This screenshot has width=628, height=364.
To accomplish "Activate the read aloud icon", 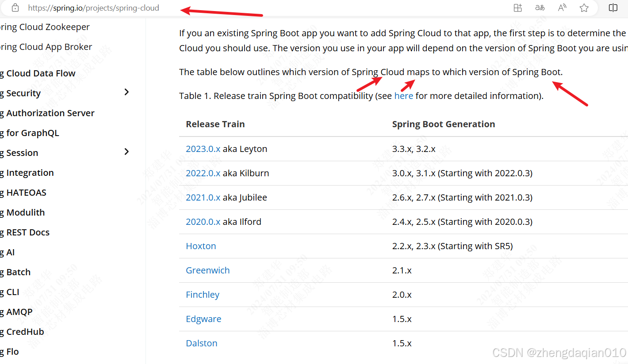I will click(562, 8).
